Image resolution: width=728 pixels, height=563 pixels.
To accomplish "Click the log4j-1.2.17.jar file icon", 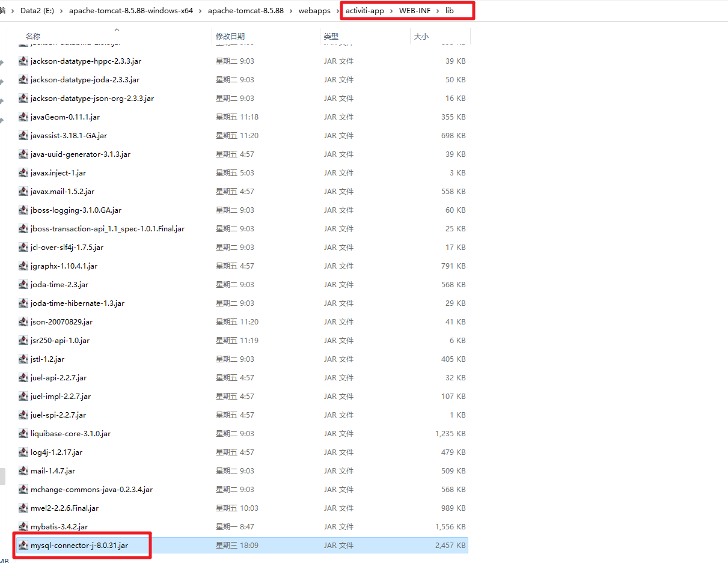I will (23, 452).
